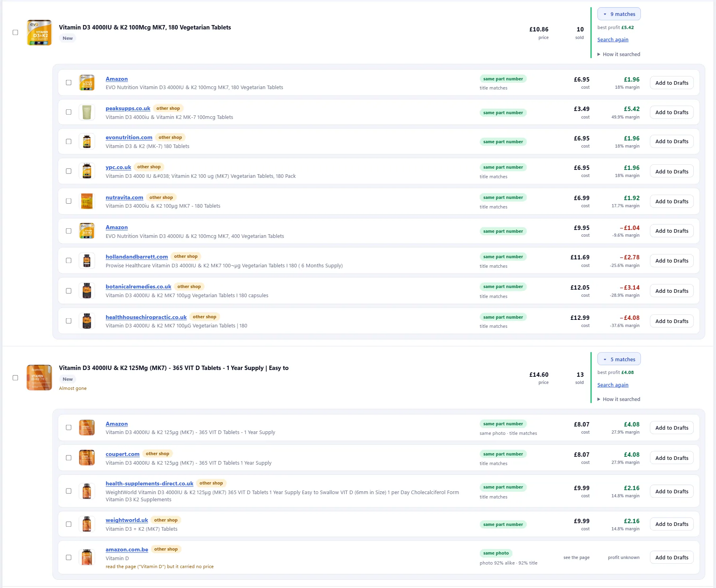Open the WeightWorld 365 VIT D Tablets product thumbnail
This screenshot has height=588, width=716.
39,378
